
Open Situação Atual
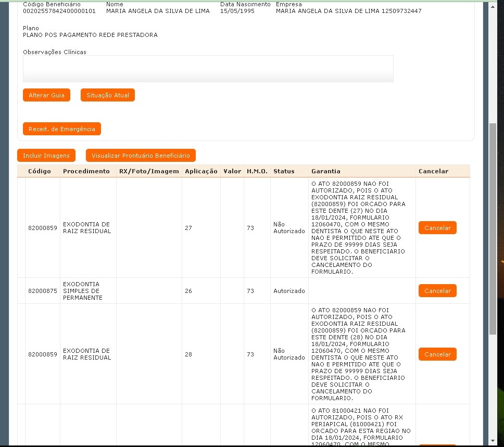click(x=108, y=95)
